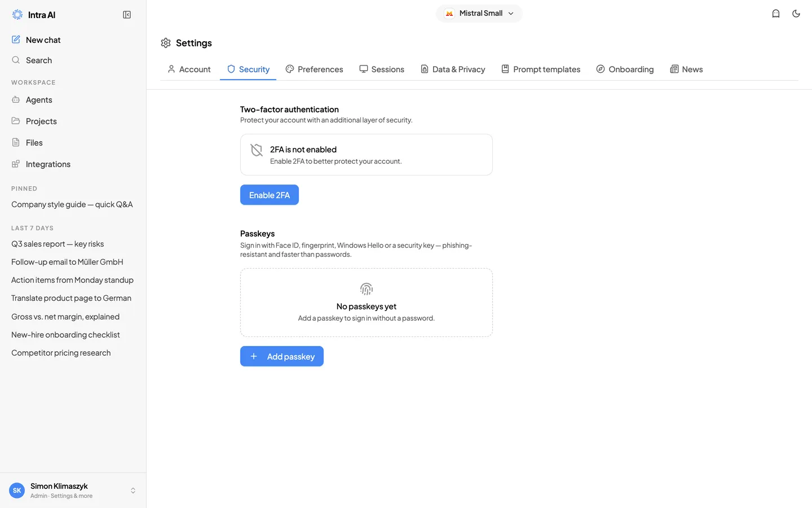Go to the Sessions tab
This screenshot has height=508, width=812.
pos(382,69)
